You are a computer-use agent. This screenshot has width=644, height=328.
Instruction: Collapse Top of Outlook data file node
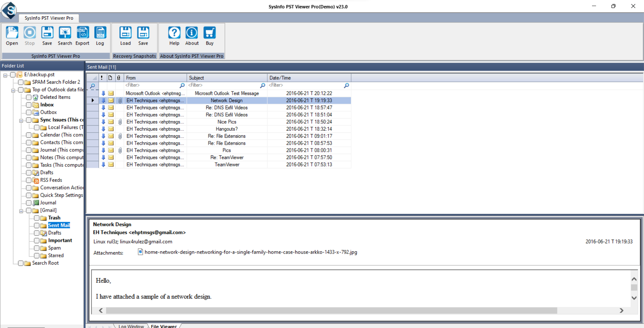click(13, 90)
